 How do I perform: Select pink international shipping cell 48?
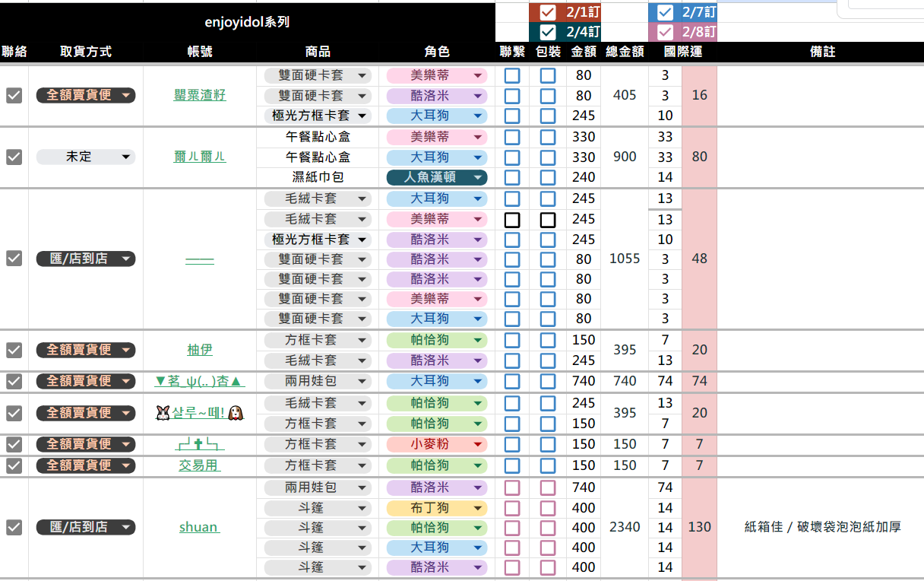[x=699, y=259]
